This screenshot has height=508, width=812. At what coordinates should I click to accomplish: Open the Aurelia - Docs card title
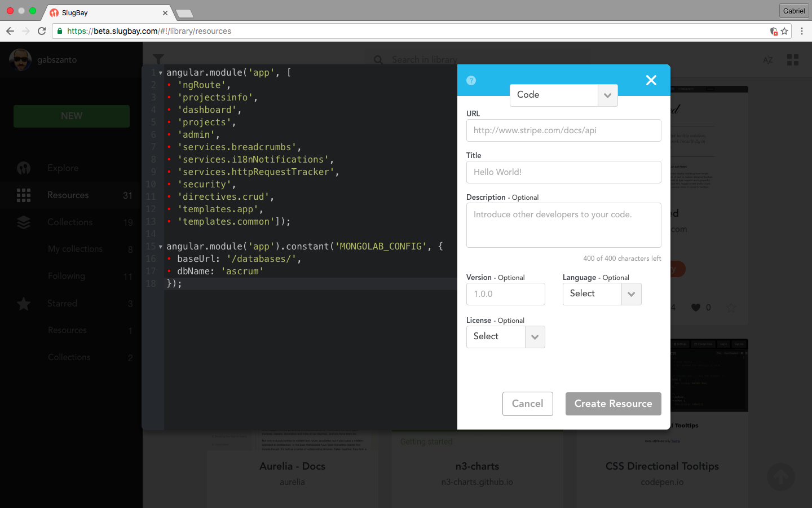pyautogui.click(x=292, y=466)
